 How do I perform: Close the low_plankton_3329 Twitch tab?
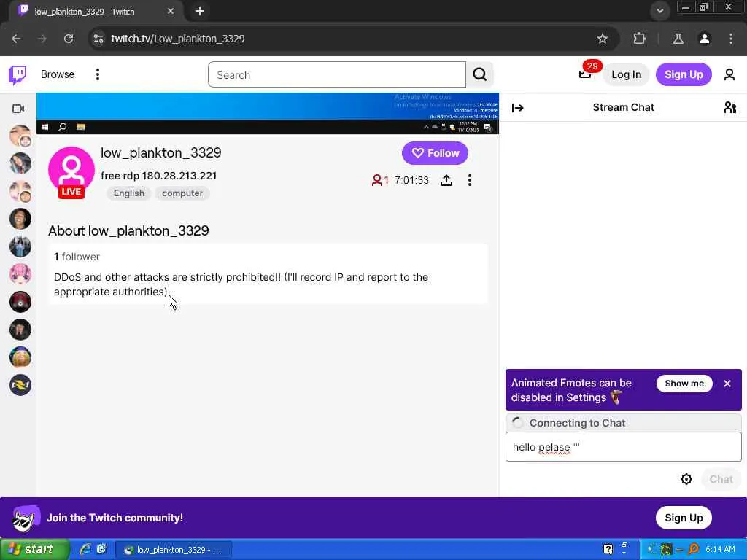[x=171, y=11]
